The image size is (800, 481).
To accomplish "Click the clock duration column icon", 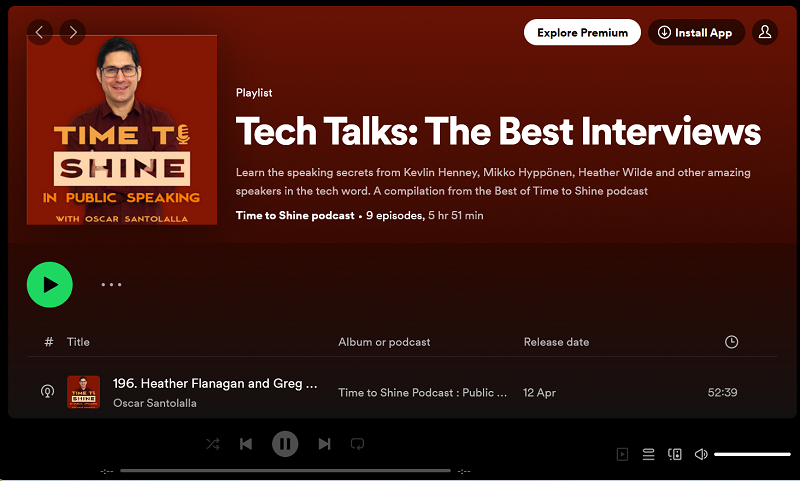I will point(731,342).
